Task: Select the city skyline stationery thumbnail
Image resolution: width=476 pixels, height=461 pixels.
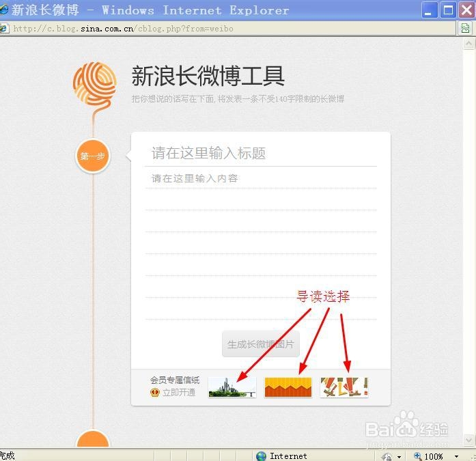Action: coord(232,387)
